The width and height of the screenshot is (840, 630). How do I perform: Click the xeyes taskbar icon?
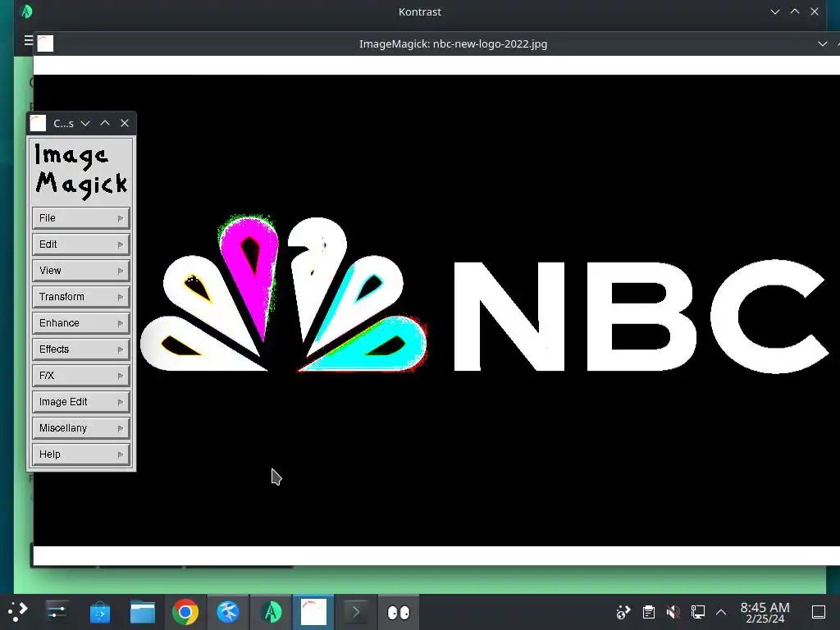coord(399,612)
